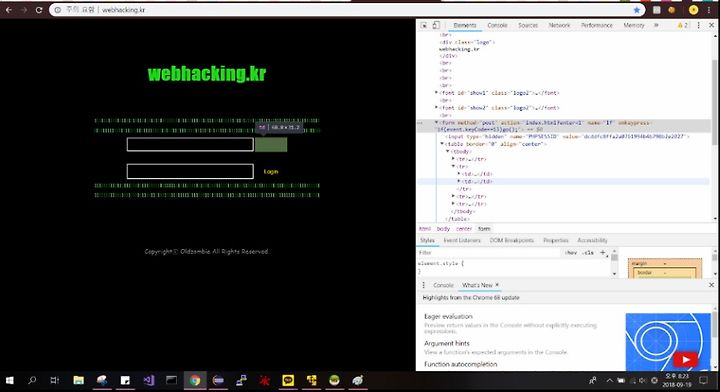Click form in the breadcrumb trail
The width and height of the screenshot is (720, 392).
(x=484, y=229)
